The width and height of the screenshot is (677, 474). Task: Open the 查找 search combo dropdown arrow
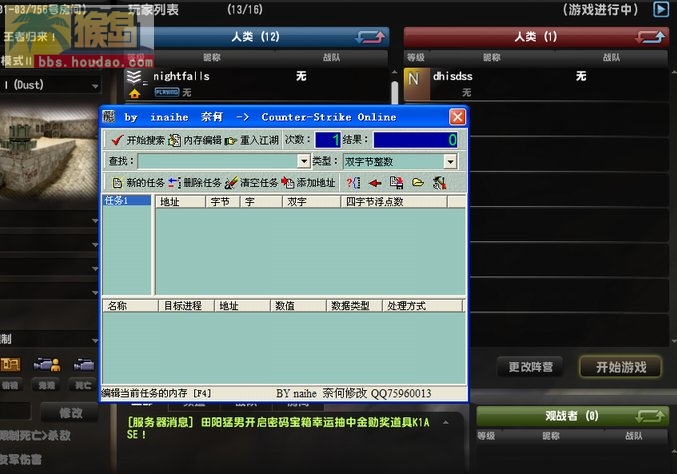click(304, 161)
